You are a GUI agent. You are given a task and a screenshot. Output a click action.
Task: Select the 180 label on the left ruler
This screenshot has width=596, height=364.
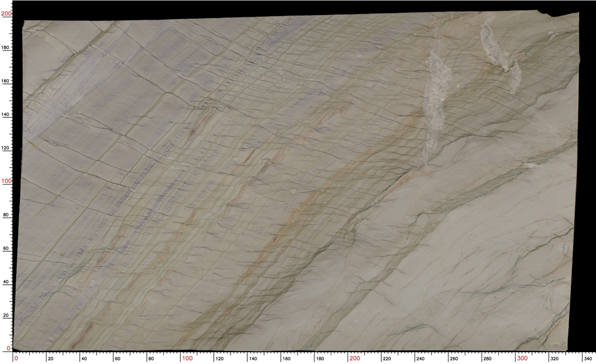(x=6, y=48)
